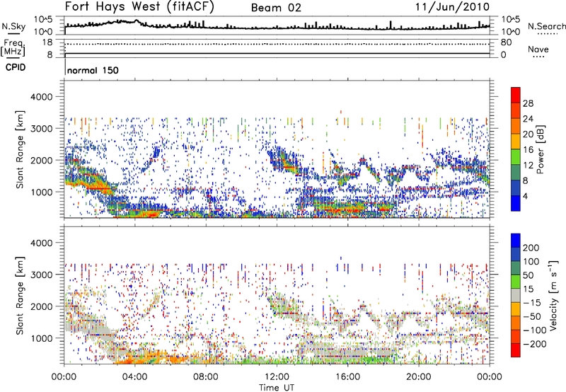Screen dimensions: 566x392
Task: Click the "3000" tick on the power panel
Action: [x=42, y=129]
